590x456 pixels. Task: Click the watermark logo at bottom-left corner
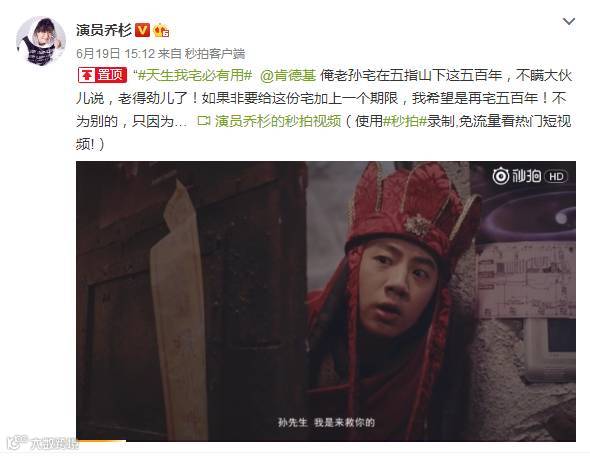click(43, 443)
